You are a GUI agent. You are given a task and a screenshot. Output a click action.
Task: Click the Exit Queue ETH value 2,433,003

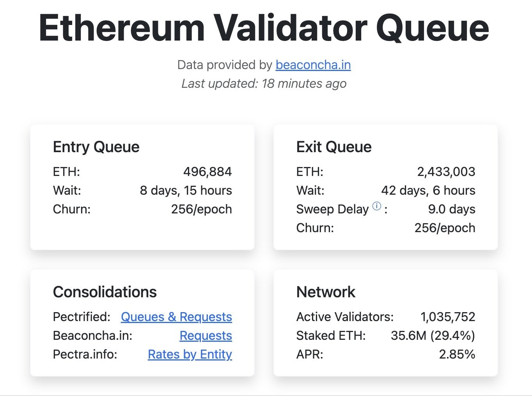coord(446,172)
